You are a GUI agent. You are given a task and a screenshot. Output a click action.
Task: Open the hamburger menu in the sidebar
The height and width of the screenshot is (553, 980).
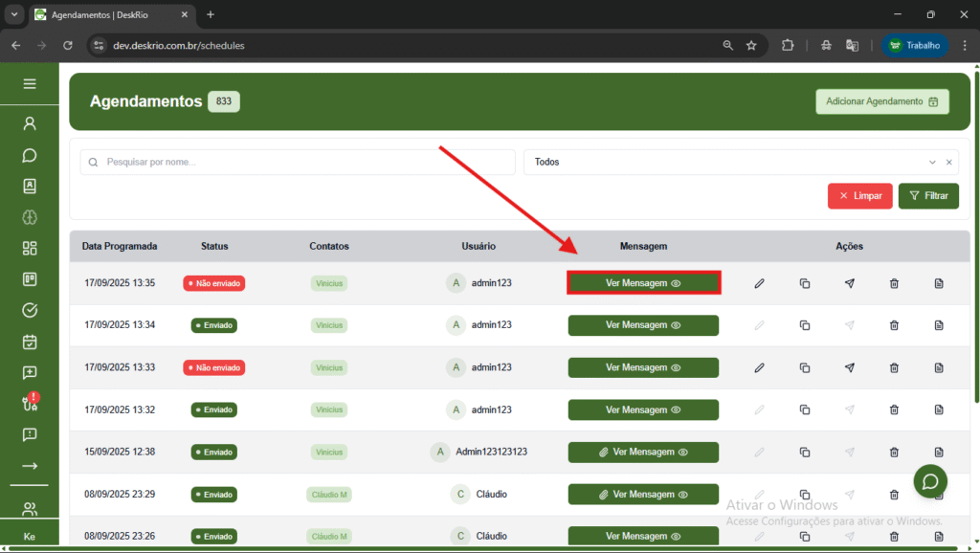pyautogui.click(x=30, y=84)
